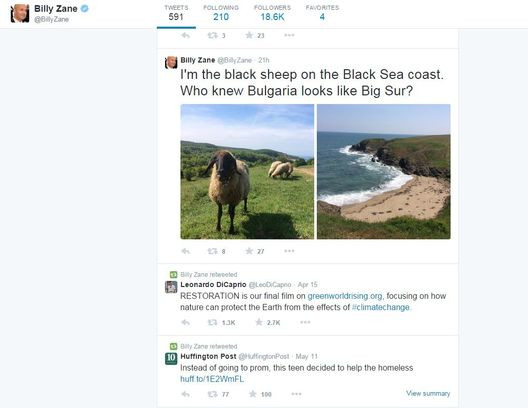Favorite the Black Sea coast tweet star

249,251
